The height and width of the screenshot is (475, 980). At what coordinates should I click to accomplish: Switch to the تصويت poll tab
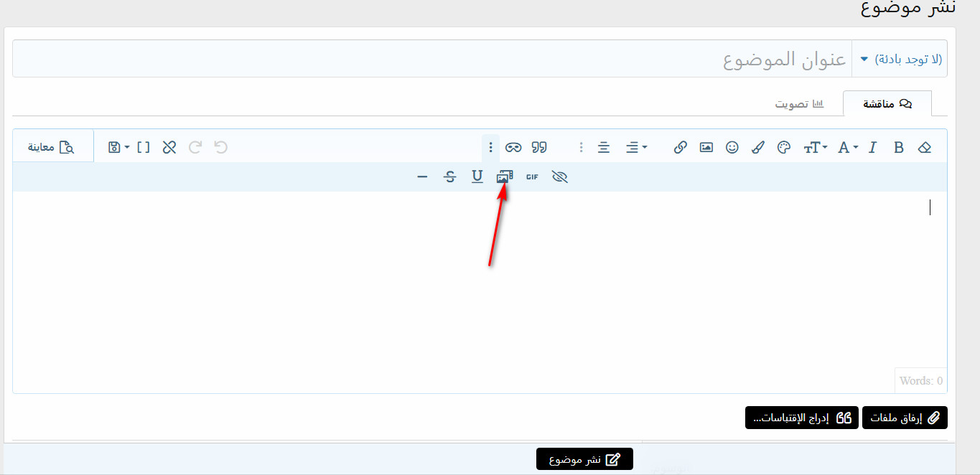tap(798, 104)
